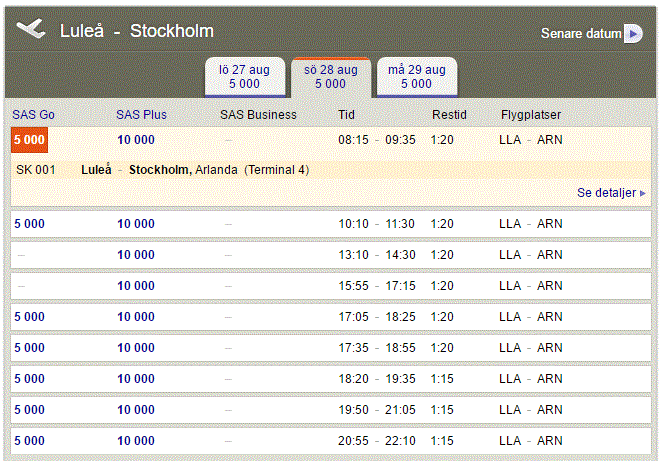This screenshot has height=461, width=664.
Task: Click the Senare datum arrow icon
Action: click(x=633, y=34)
